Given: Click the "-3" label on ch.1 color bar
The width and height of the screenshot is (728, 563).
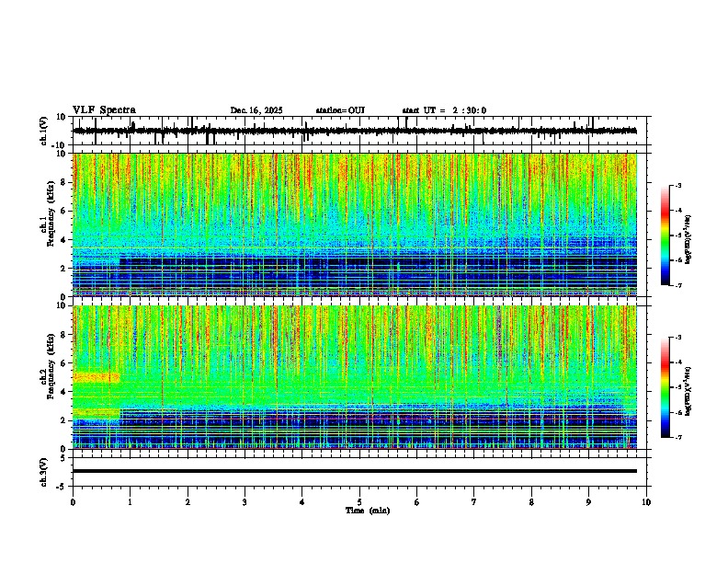Looking at the screenshot, I should coord(677,185).
